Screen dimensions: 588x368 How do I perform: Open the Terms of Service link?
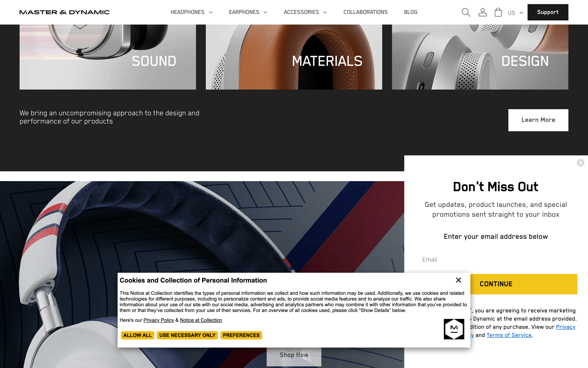pyautogui.click(x=509, y=335)
